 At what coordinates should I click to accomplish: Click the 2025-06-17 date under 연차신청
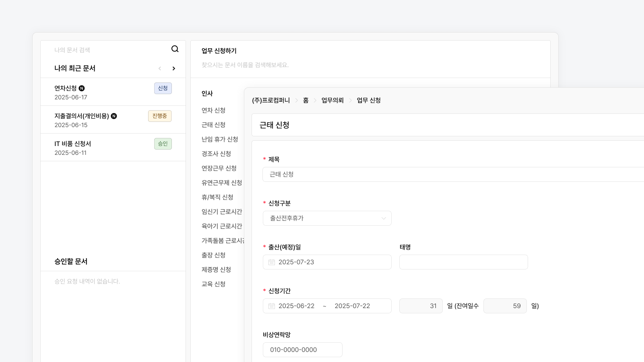[71, 97]
